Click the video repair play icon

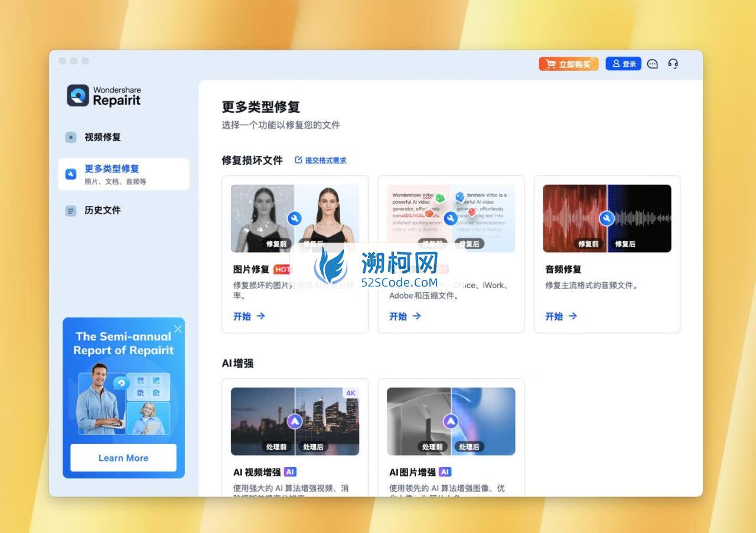click(x=71, y=137)
